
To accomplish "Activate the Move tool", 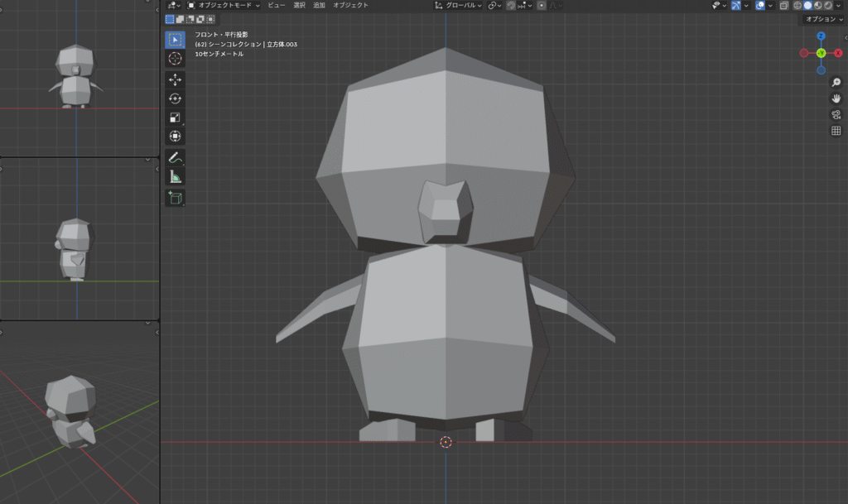I will click(x=175, y=79).
